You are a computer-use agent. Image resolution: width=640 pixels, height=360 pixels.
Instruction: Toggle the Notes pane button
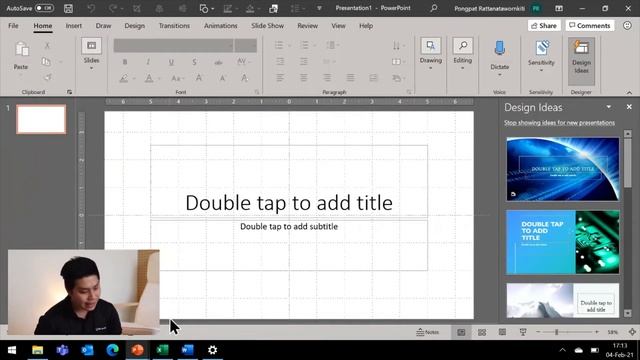click(x=428, y=332)
